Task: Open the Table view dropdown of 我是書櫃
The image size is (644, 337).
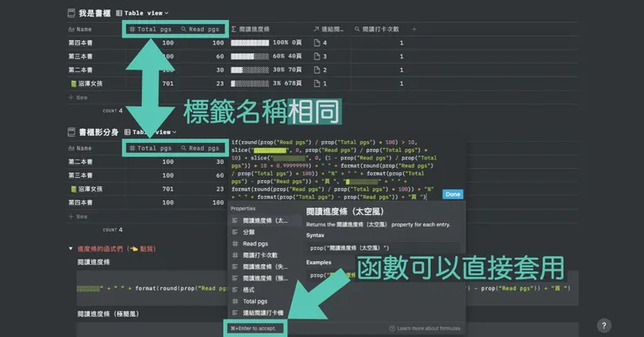Action: (143, 13)
